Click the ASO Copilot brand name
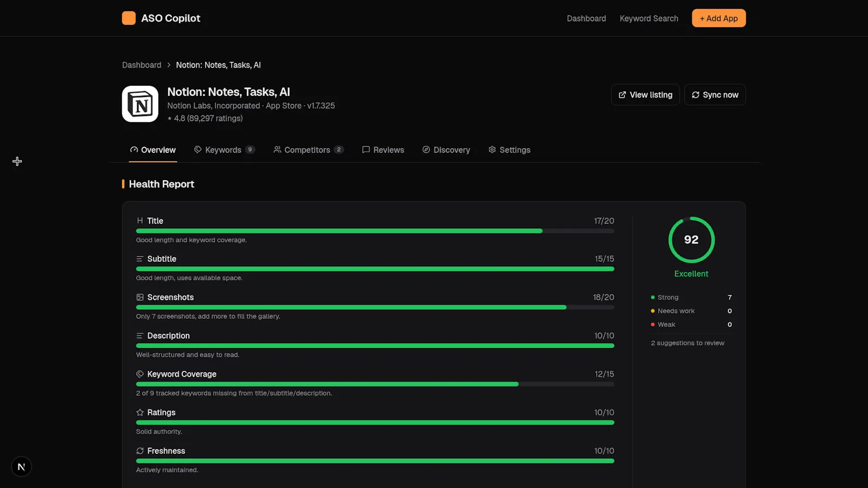Viewport: 868px width, 488px height. click(x=171, y=18)
